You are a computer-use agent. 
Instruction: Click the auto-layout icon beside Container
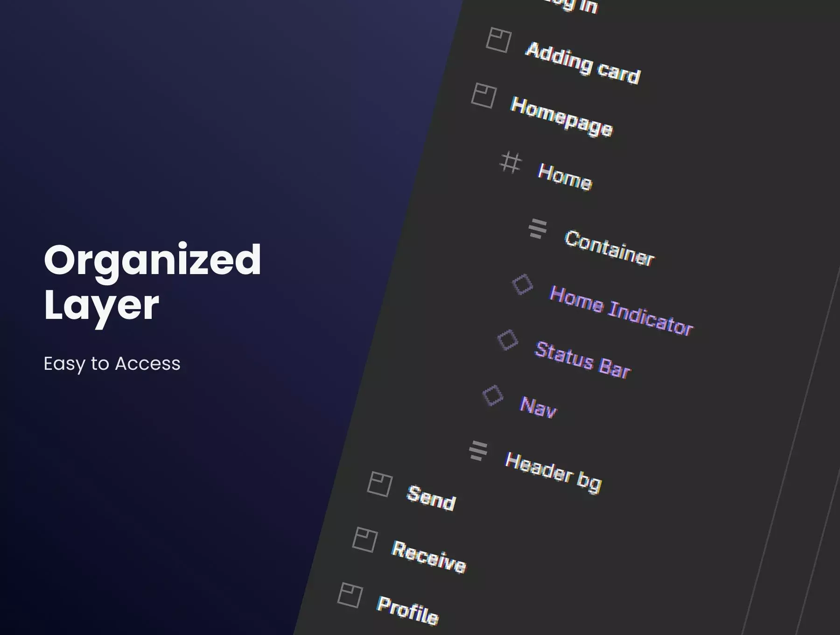[x=538, y=229]
